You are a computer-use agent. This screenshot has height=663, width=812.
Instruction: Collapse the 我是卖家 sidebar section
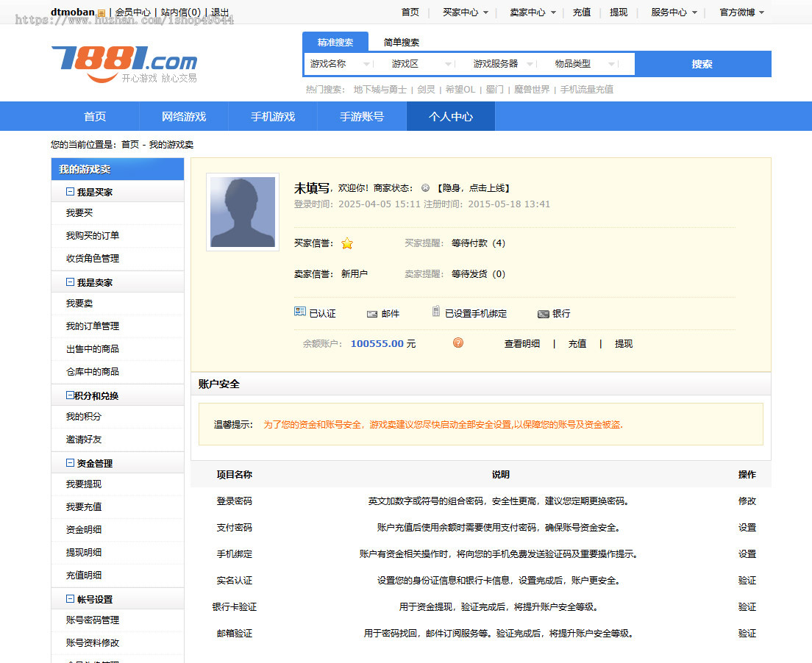[x=70, y=282]
